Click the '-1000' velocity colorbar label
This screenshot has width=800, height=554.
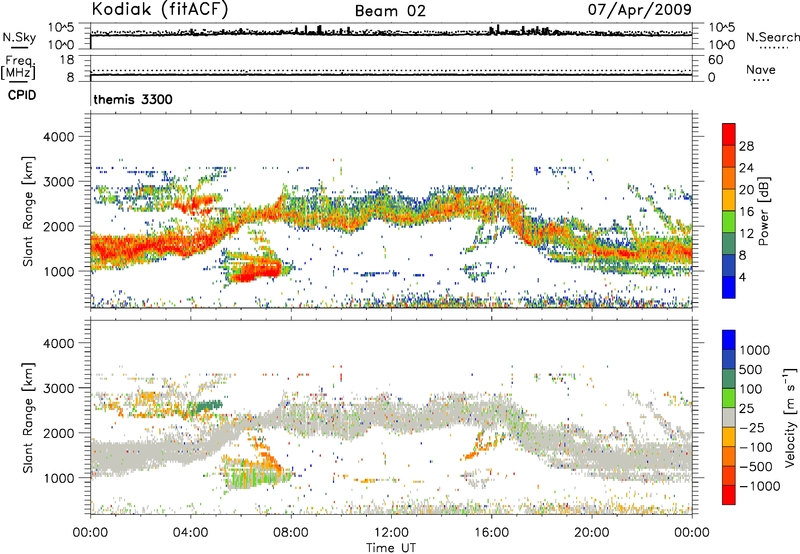point(759,486)
